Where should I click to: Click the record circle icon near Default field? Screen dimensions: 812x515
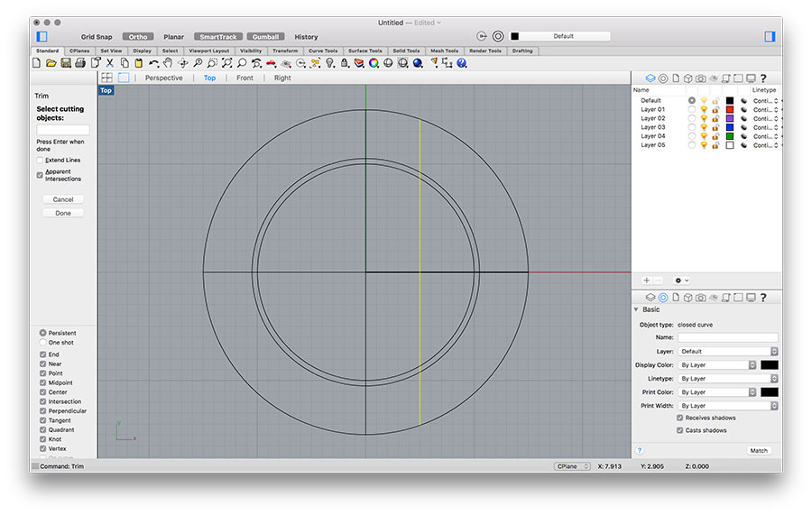pyautogui.click(x=498, y=36)
